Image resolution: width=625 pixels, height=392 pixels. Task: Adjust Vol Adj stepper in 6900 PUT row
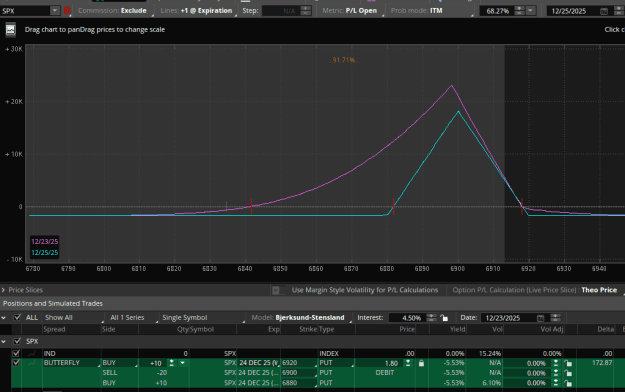pos(556,373)
